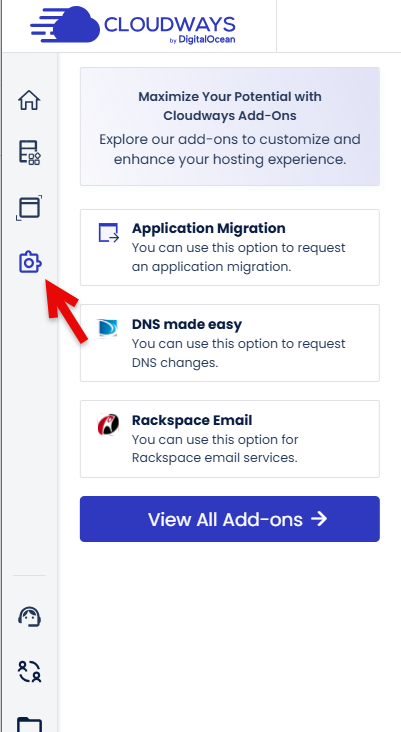This screenshot has height=732, width=401.
Task: Open the Team members icon in the sidebar
Action: (x=29, y=671)
